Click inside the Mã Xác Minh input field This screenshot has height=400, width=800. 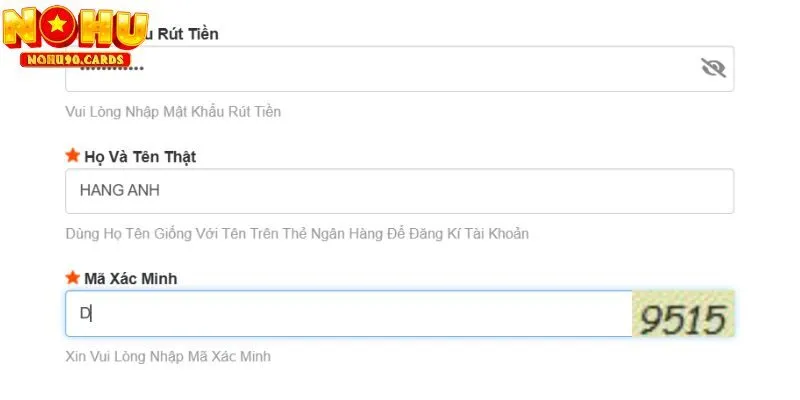(x=350, y=314)
